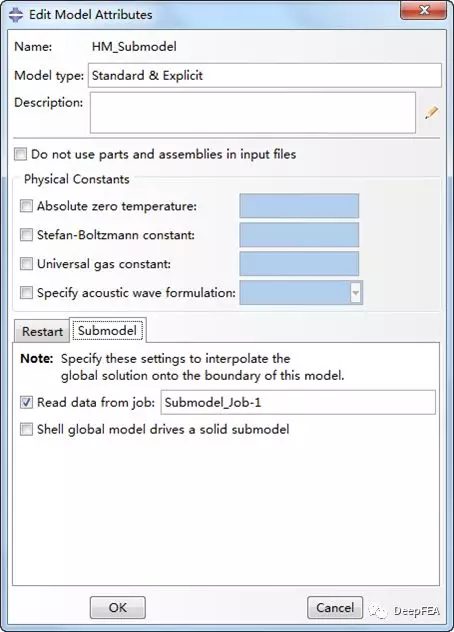Open acoustic wave formulation dropdown arrow
Screen dimensions: 454x632
356,293
